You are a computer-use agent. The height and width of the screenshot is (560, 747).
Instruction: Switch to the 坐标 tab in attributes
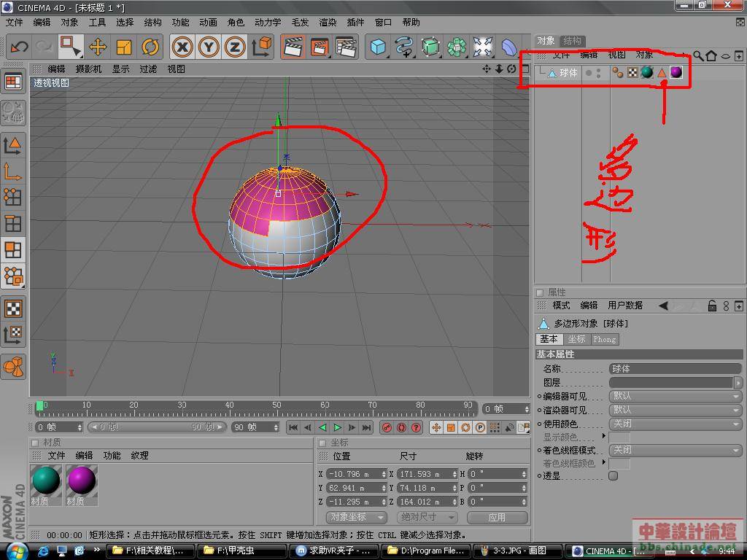576,339
